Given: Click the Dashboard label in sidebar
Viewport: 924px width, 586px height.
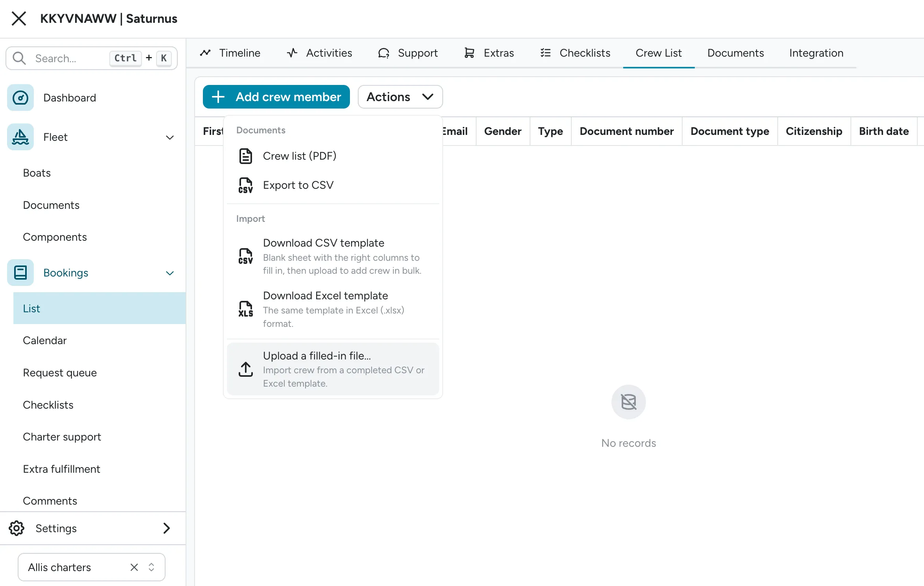Looking at the screenshot, I should 70,98.
